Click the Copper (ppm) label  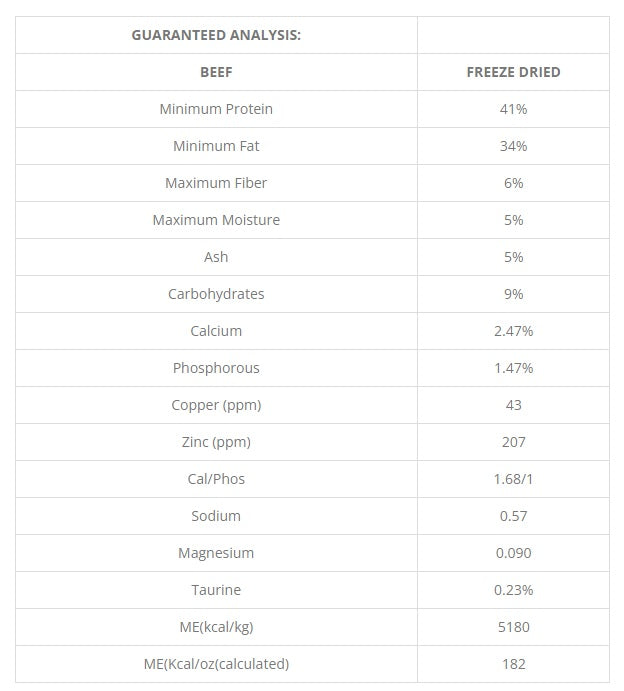click(216, 405)
